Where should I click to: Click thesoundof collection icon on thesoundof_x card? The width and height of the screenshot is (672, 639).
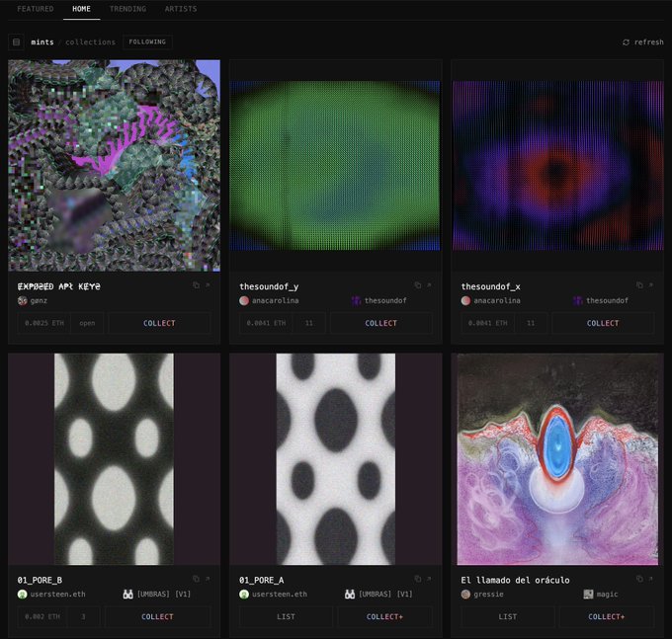coord(578,300)
